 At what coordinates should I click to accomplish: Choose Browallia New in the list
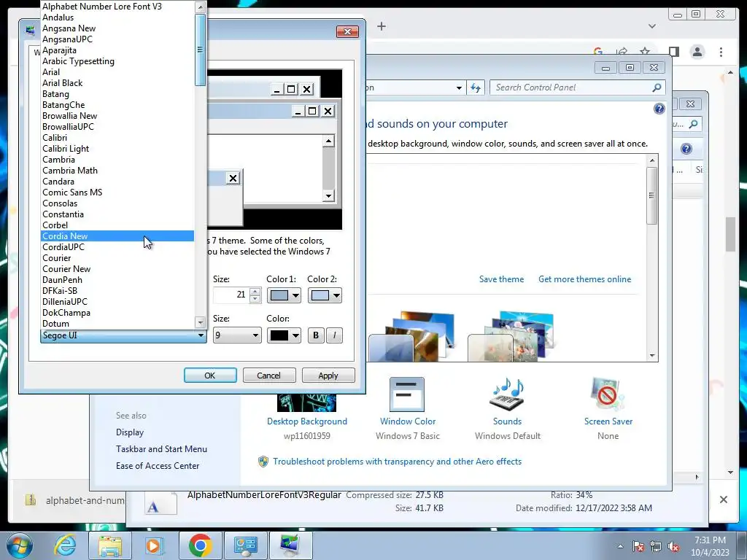[117, 116]
